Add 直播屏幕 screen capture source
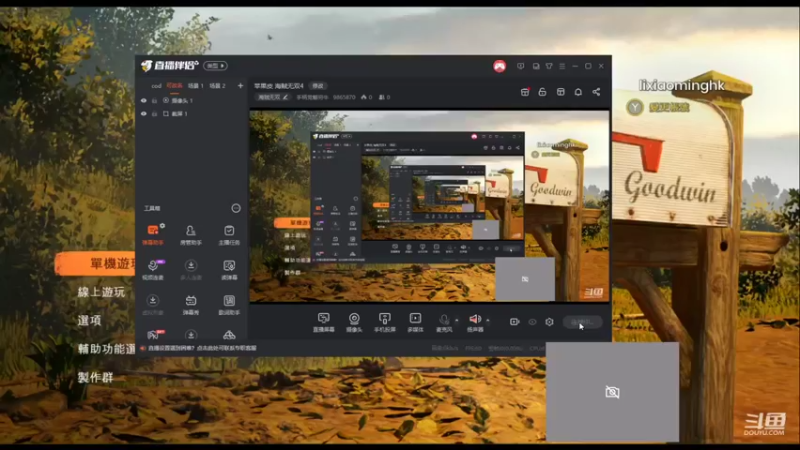The width and height of the screenshot is (800, 450). [x=323, y=322]
